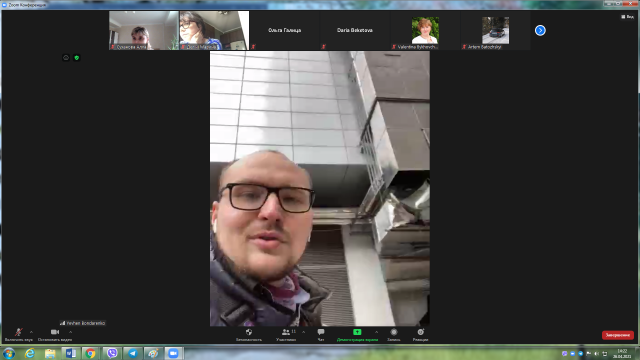The width and height of the screenshot is (640, 360).
Task: Open the Participants panel
Action: coord(286,335)
